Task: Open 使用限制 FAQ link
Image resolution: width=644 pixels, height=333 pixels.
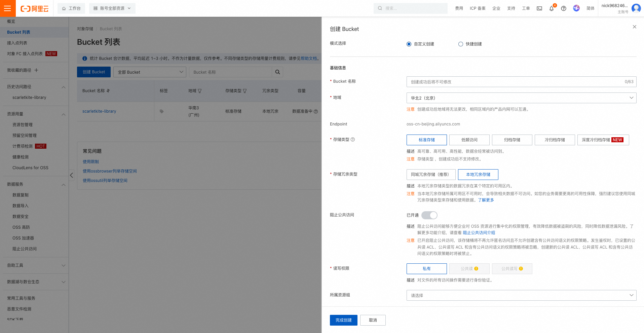Action: click(x=91, y=162)
